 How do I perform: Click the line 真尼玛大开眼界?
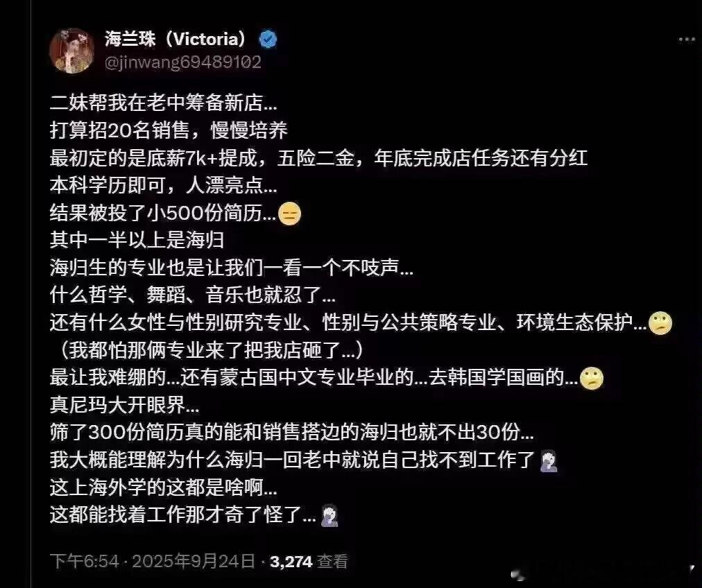124,406
